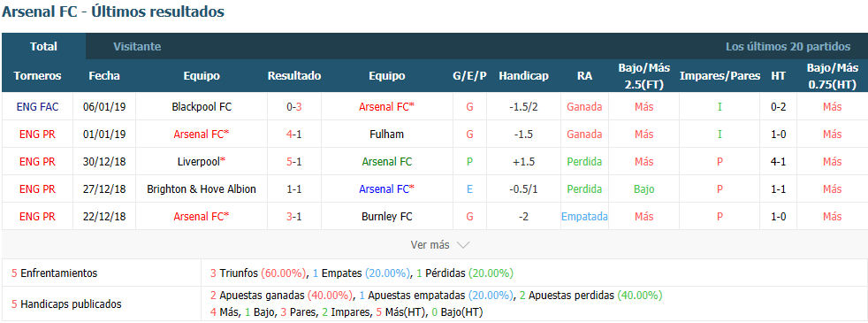Screen dimensions: 868x323
Task: Open the Fulham team link
Action: (386, 135)
